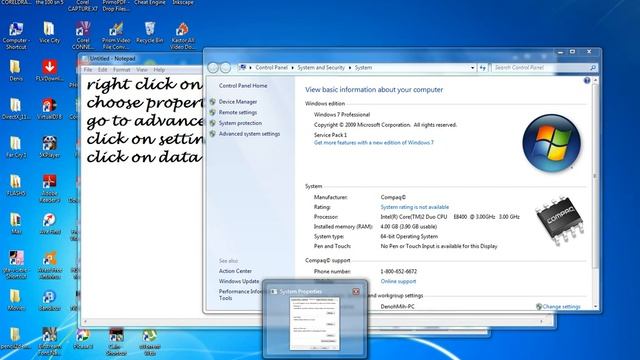The height and width of the screenshot is (360, 640).
Task: Click the 64-bit Operating System value
Action: (x=409, y=236)
